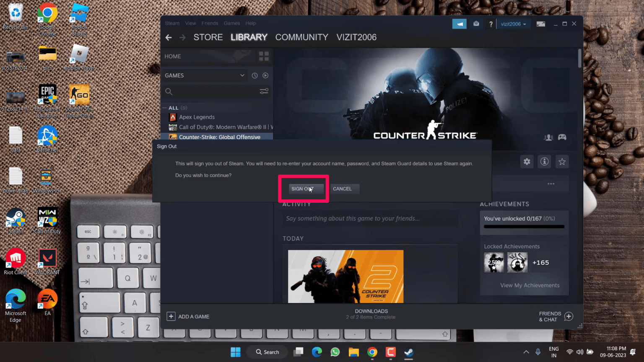Click controller support icon on banner
This screenshot has width=644, height=362.
pyautogui.click(x=562, y=137)
